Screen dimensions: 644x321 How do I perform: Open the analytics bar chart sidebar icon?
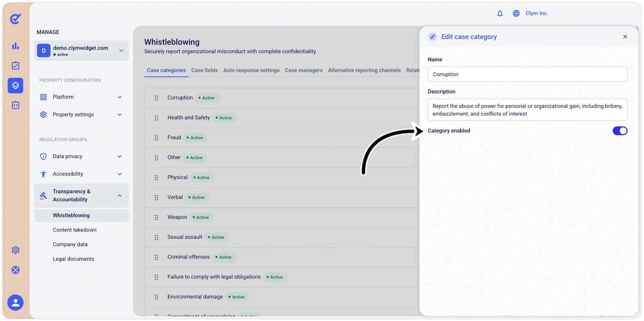click(x=15, y=46)
